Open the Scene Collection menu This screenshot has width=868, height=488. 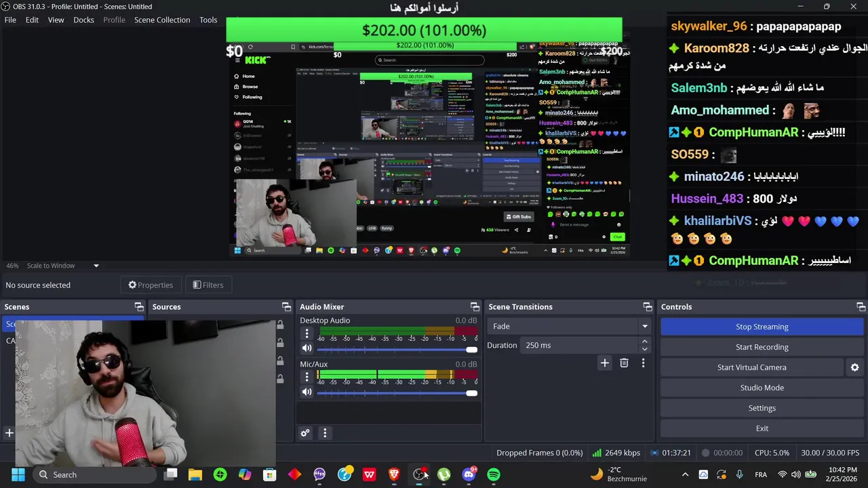coord(162,20)
